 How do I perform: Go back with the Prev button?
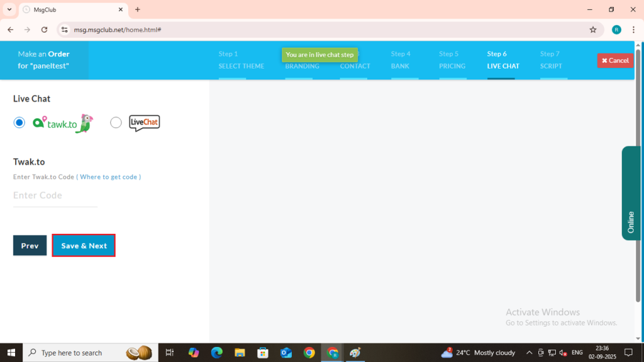[30, 246]
